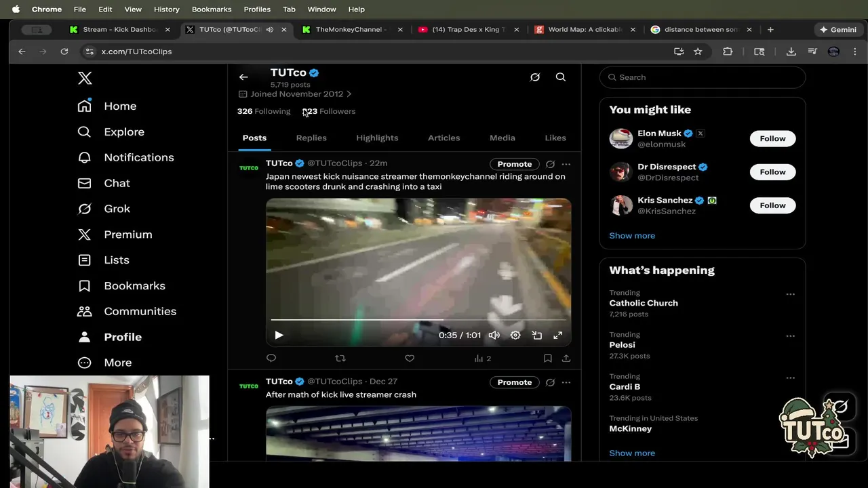
Task: Click the X logo in the sidebar
Action: (85, 78)
